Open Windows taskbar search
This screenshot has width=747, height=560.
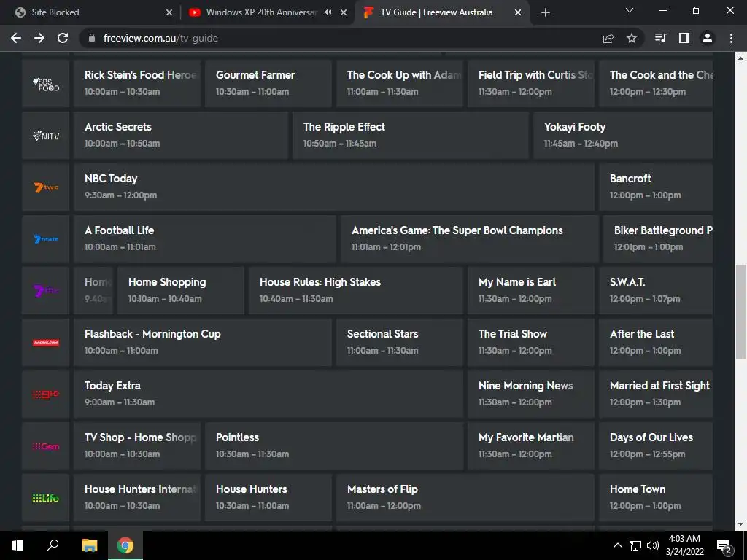(53, 545)
